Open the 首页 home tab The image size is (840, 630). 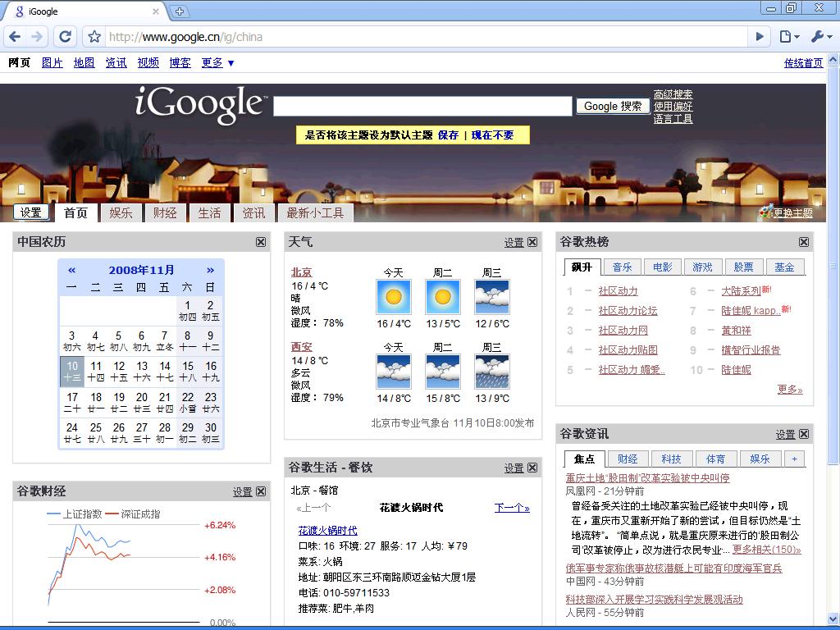tap(75, 212)
